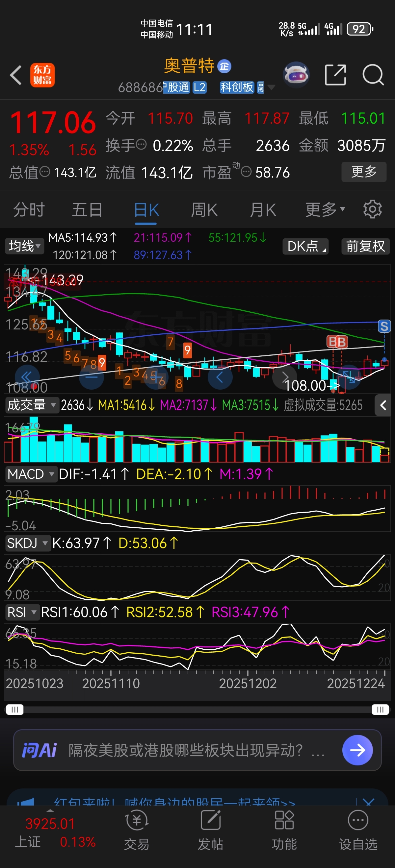Move chart one step right arrow
The width and height of the screenshot is (395, 868).
[285, 377]
